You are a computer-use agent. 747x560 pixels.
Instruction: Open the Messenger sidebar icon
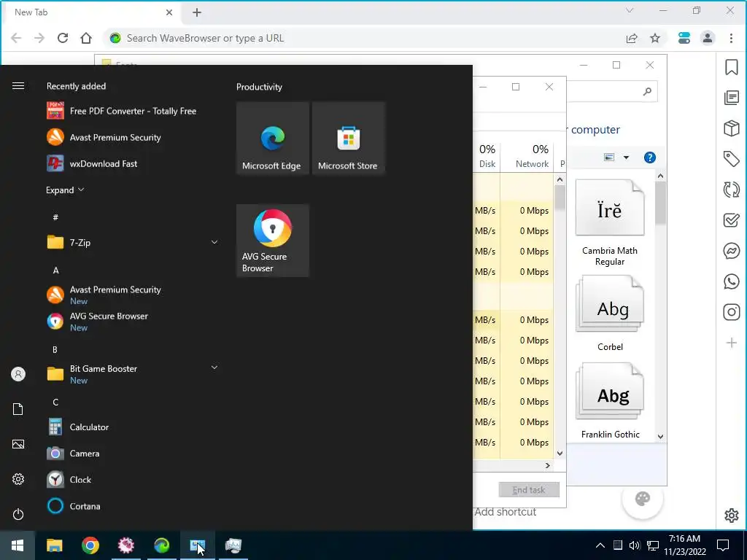click(731, 251)
